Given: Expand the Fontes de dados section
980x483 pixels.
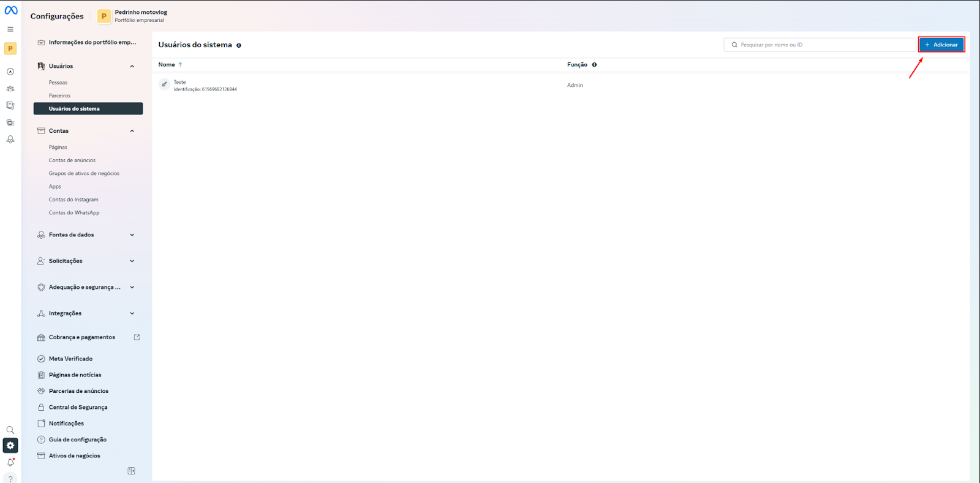Looking at the screenshot, I should click(132, 235).
